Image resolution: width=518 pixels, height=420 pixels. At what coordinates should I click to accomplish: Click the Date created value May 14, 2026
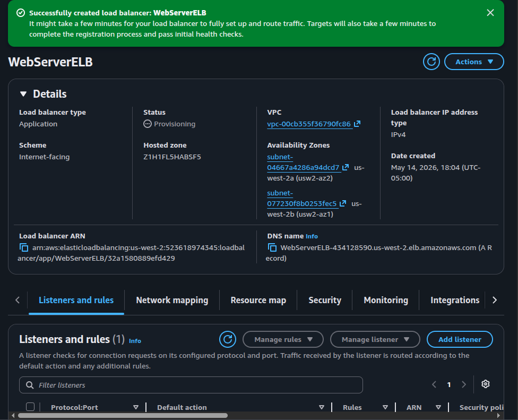pyautogui.click(x=435, y=173)
